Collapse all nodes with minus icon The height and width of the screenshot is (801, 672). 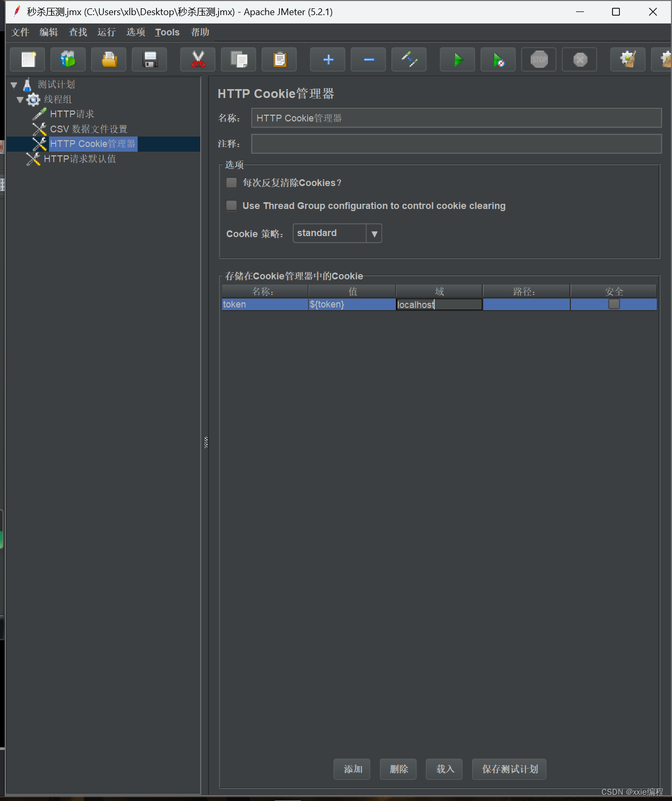pos(369,59)
